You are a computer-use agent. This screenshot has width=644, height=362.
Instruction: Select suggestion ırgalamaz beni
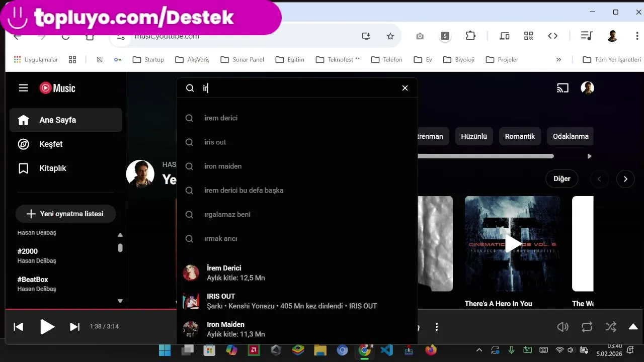(297, 215)
